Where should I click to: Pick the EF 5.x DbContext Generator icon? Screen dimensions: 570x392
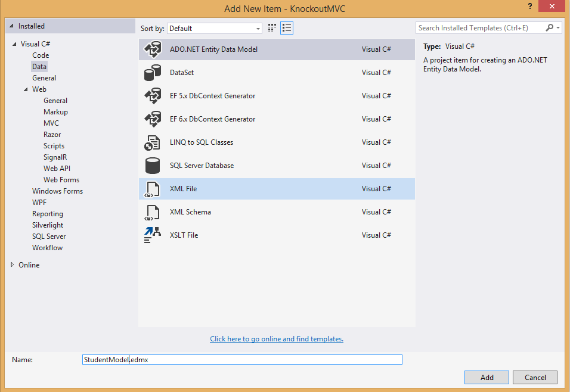point(153,96)
